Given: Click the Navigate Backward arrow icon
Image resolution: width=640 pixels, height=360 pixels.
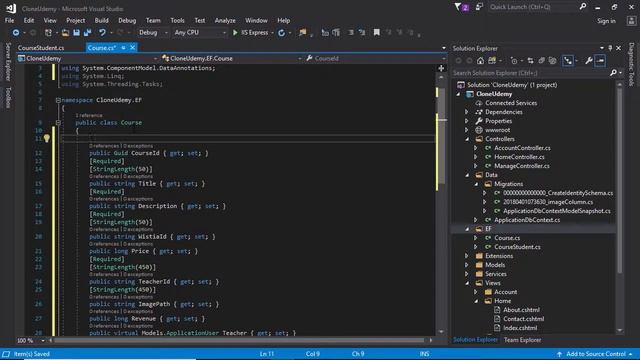Looking at the screenshot, I should click(x=16, y=33).
